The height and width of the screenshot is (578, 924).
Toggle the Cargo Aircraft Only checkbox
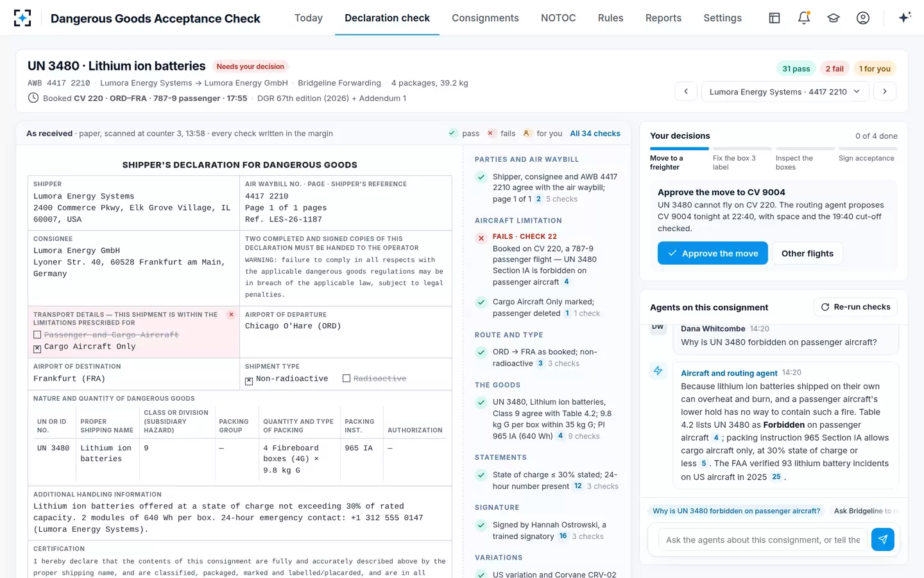[x=37, y=349]
